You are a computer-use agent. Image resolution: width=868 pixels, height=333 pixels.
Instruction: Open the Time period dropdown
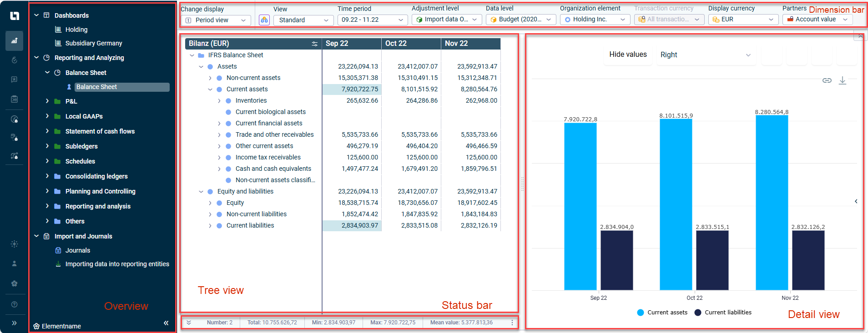pos(373,20)
